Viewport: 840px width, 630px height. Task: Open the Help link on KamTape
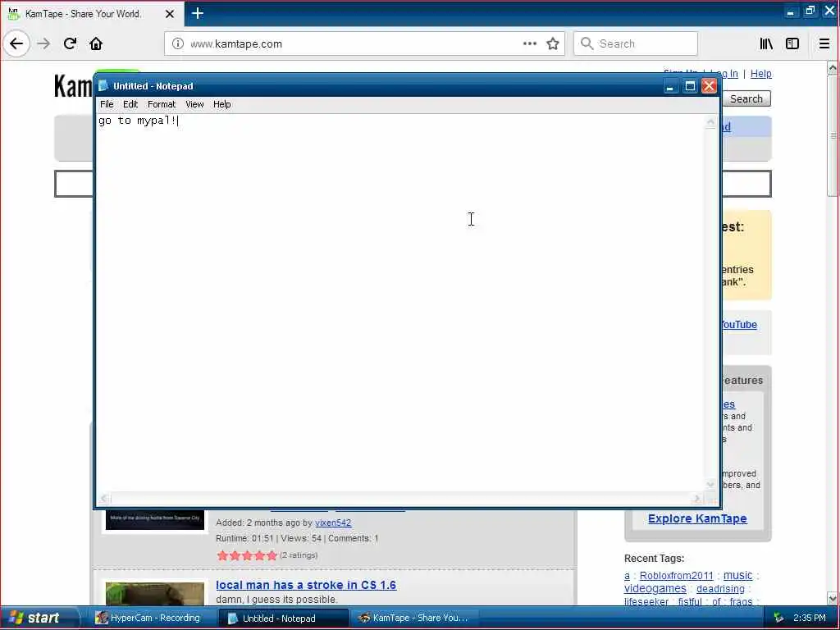click(x=760, y=74)
